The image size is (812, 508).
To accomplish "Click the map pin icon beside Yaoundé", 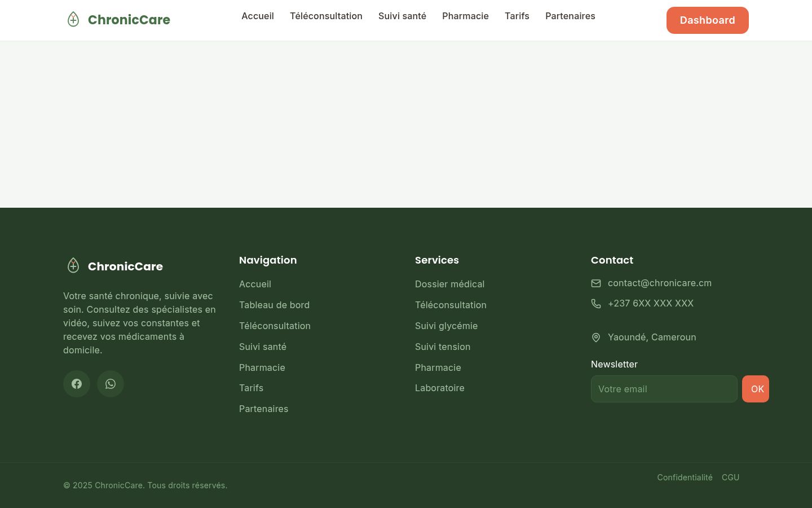I will (x=596, y=338).
